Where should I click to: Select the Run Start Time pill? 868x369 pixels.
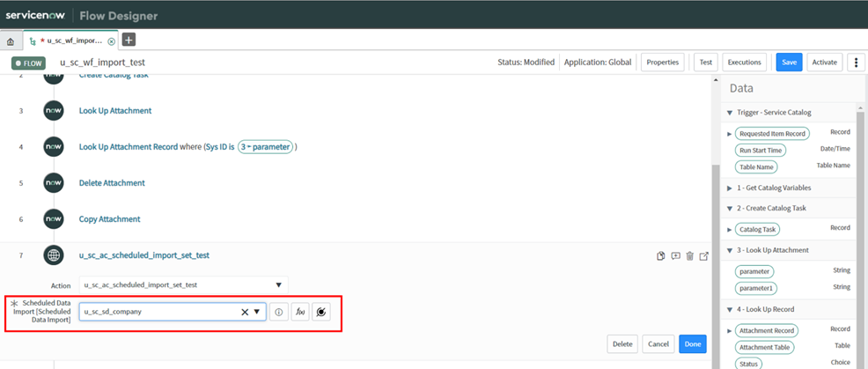click(x=760, y=150)
